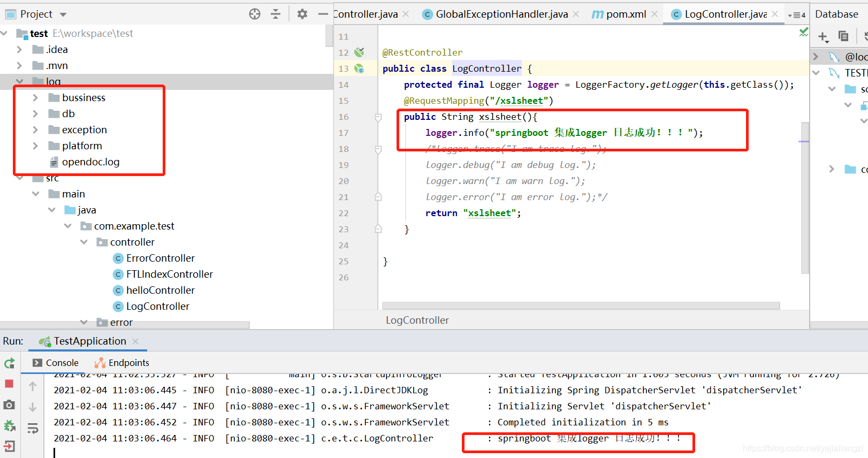Collapse the controller package node
868x458 pixels.
coord(84,242)
